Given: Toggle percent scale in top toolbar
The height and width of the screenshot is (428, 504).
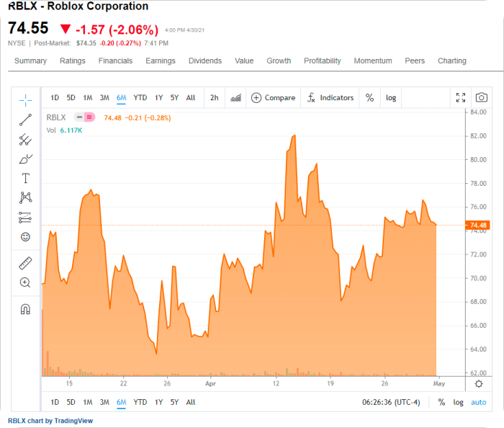Looking at the screenshot, I should [x=369, y=98].
